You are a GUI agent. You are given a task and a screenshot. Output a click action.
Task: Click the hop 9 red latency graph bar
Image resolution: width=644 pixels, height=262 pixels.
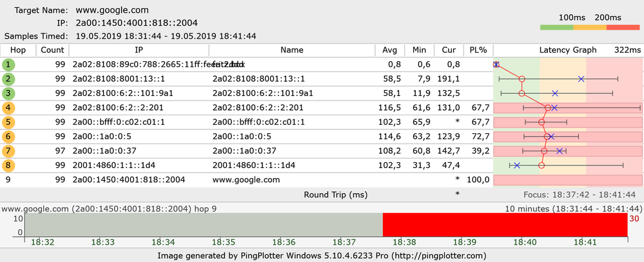(568, 180)
